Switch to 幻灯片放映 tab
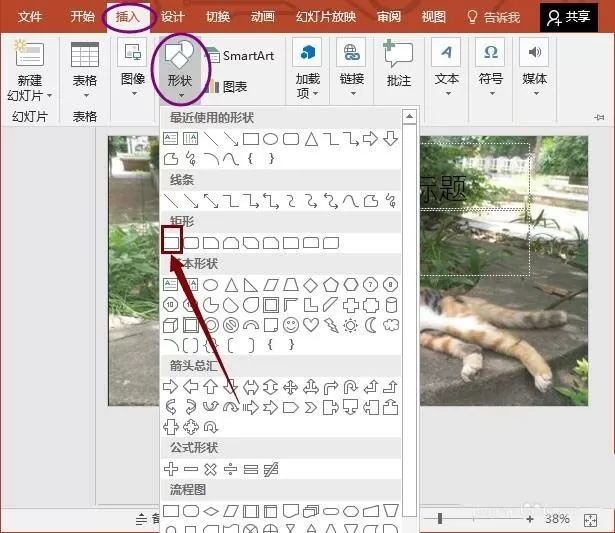Viewport: 615px width, 533px height. [x=326, y=17]
